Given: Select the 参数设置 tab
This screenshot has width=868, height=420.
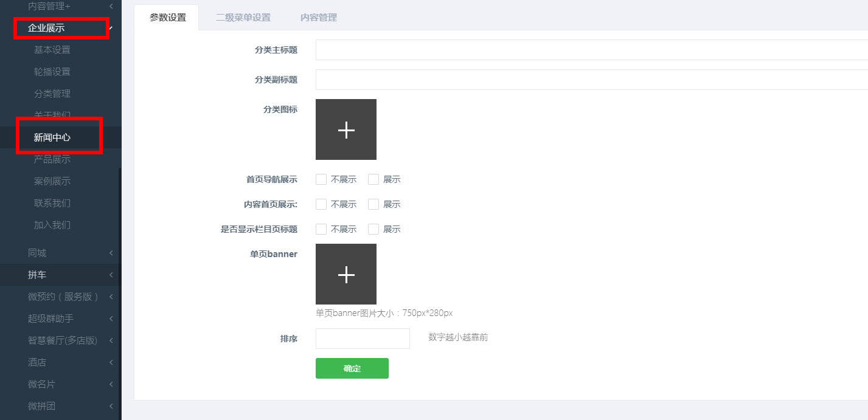Looking at the screenshot, I should [168, 18].
